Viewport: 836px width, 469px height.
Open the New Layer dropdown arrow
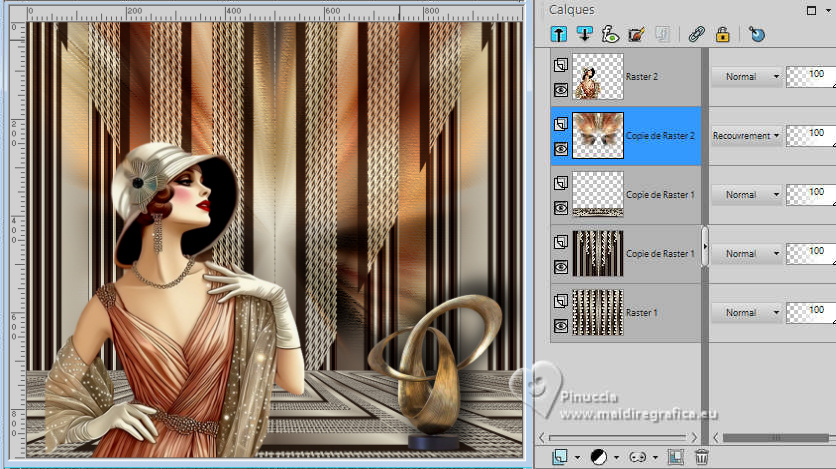pos(577,457)
